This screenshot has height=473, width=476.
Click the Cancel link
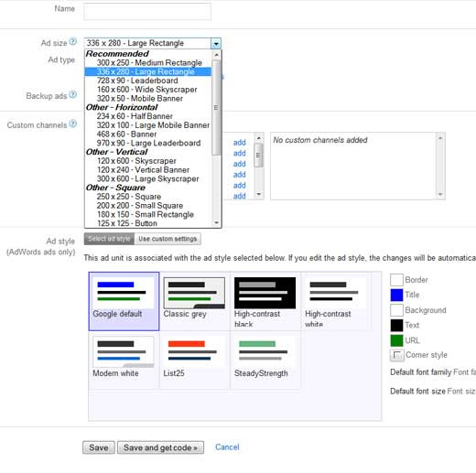pyautogui.click(x=227, y=447)
